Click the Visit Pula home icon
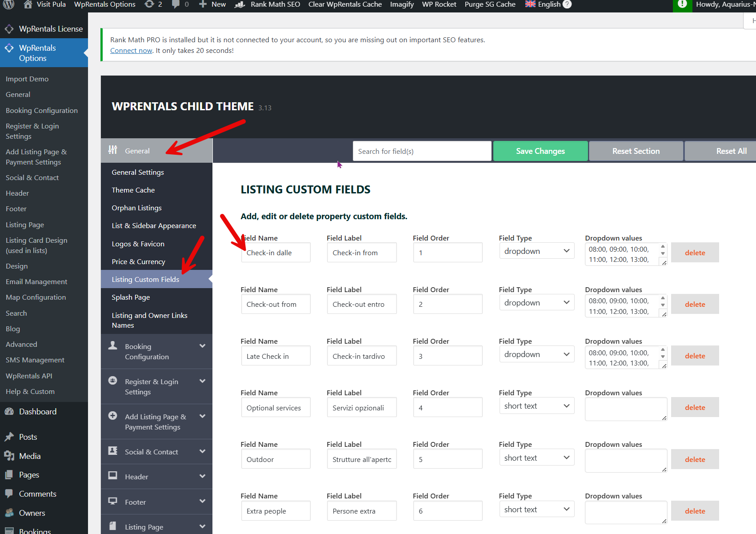 28,4
